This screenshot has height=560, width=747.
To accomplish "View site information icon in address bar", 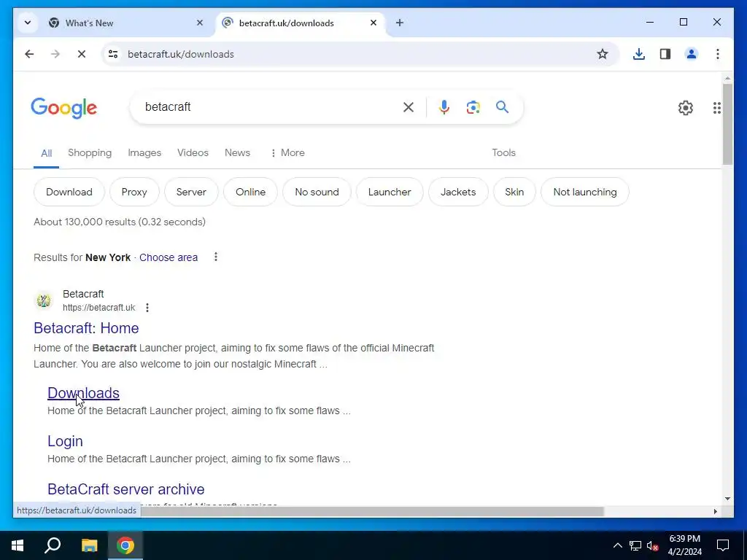I will click(113, 54).
